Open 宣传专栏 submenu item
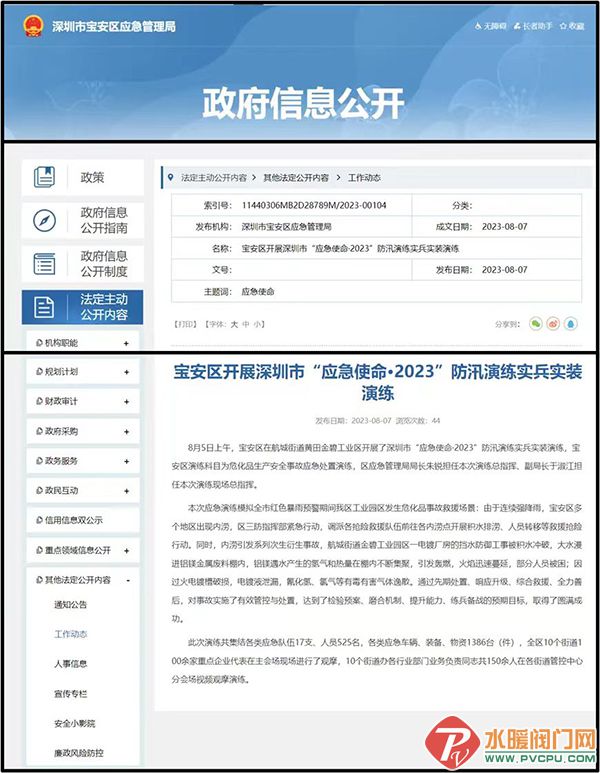 [x=71, y=694]
